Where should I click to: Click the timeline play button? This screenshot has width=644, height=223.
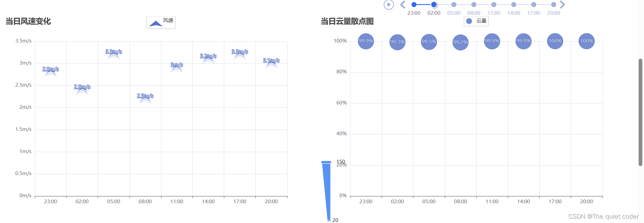[x=389, y=5]
